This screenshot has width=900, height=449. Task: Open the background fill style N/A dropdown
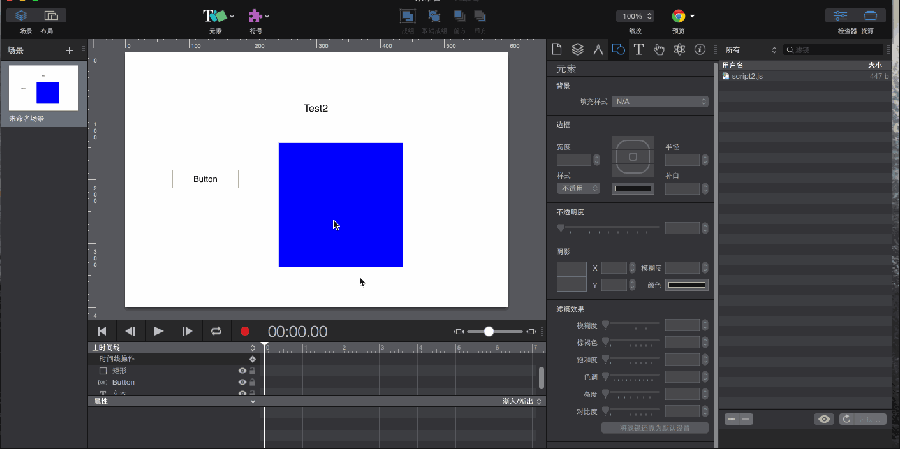[661, 102]
